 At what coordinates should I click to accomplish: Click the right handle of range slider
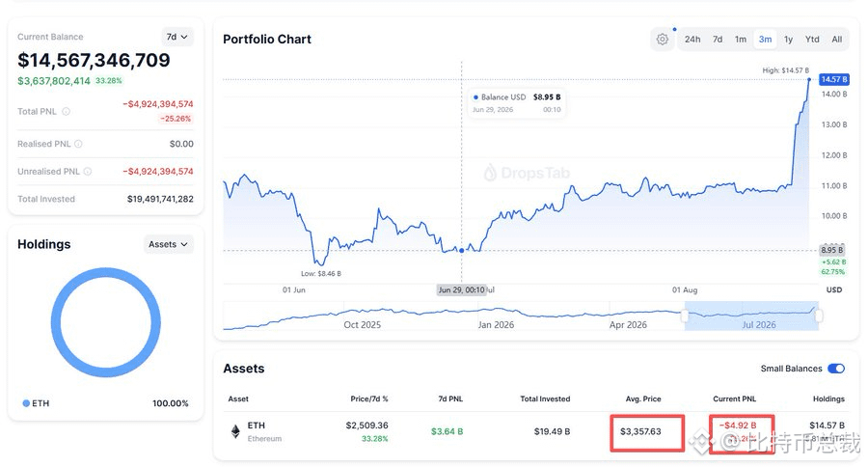tap(819, 316)
